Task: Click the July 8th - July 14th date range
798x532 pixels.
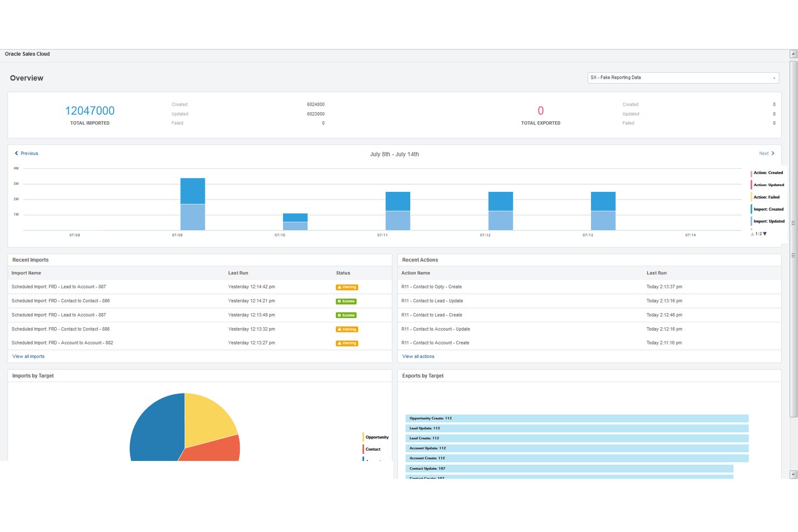Action: click(395, 154)
